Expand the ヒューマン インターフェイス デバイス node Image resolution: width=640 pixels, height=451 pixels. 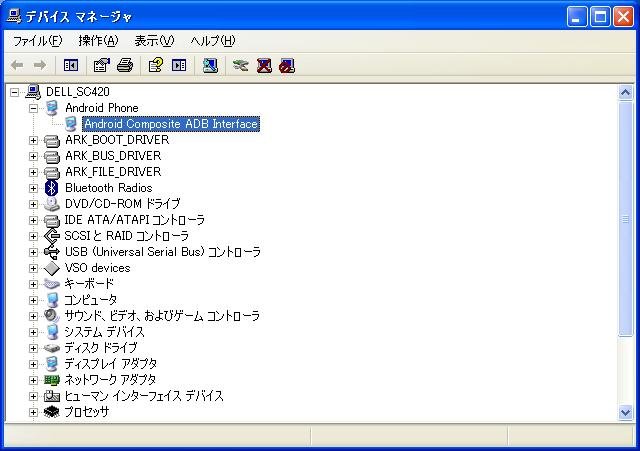click(33, 396)
